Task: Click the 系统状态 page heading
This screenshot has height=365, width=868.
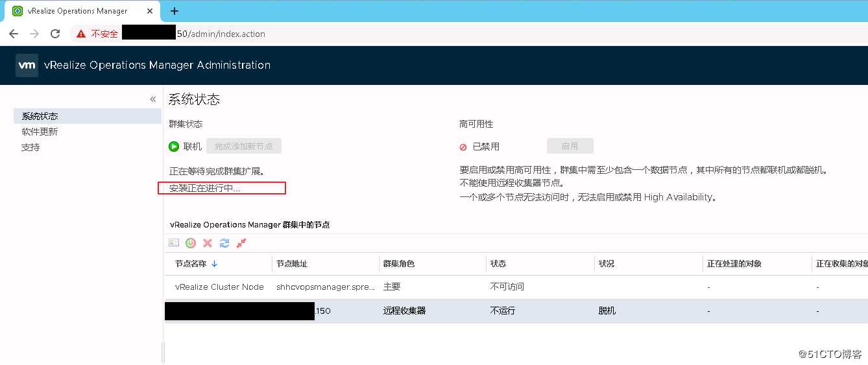Action: (x=194, y=99)
